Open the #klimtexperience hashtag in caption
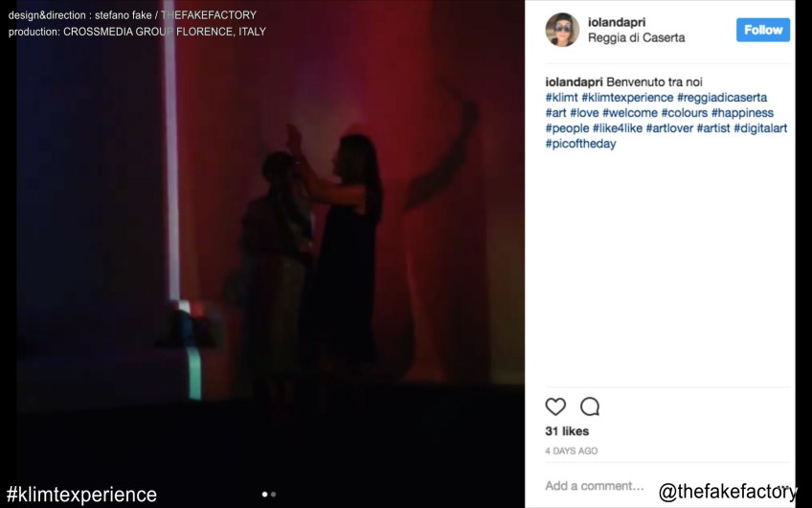The image size is (812, 508). point(627,98)
